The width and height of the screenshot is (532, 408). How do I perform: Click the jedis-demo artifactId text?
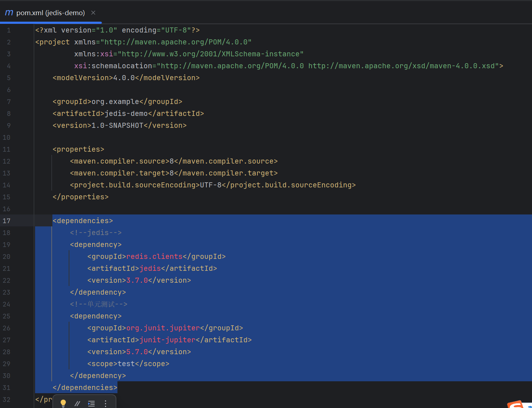(x=126, y=114)
